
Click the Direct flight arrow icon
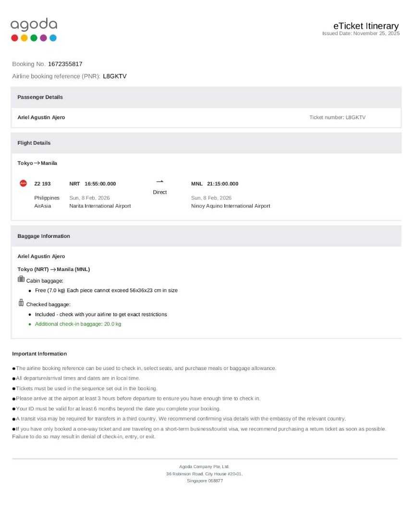[160, 181]
